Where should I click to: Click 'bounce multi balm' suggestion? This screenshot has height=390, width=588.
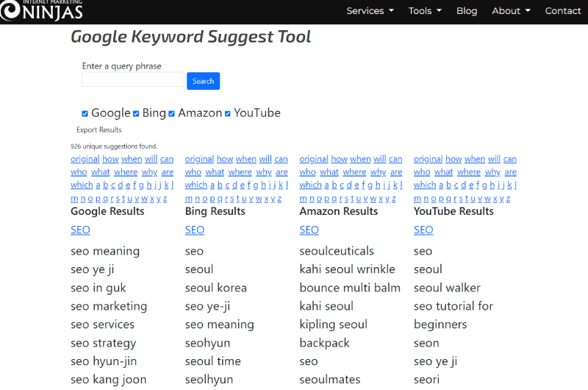coord(350,288)
